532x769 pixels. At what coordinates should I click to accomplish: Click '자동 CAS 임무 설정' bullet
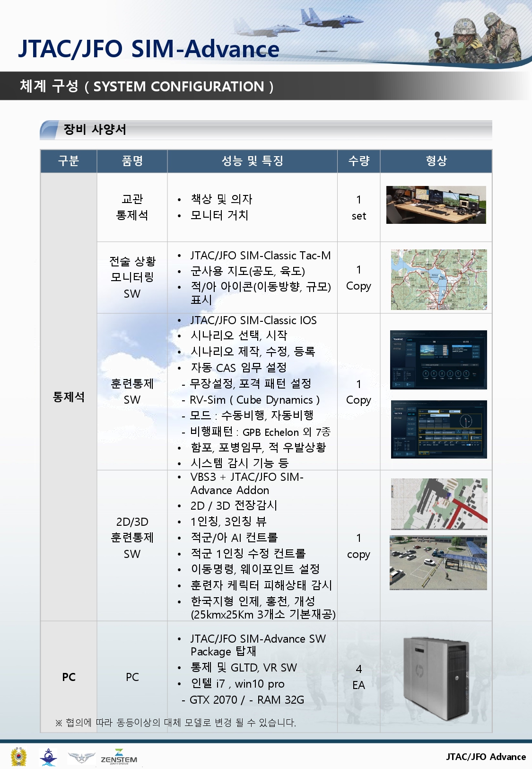pyautogui.click(x=238, y=368)
